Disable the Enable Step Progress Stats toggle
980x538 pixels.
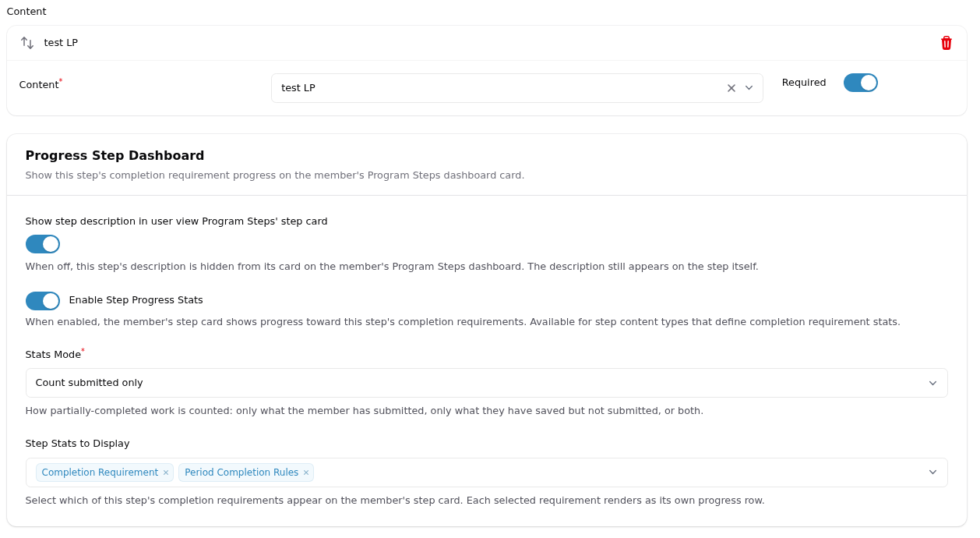pyautogui.click(x=43, y=301)
